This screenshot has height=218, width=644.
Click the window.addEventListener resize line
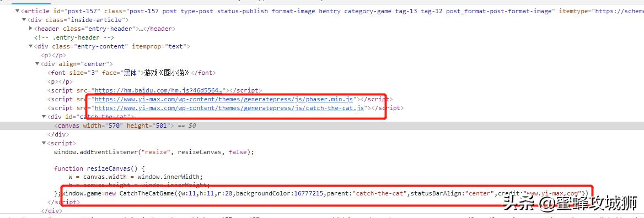coord(154,152)
